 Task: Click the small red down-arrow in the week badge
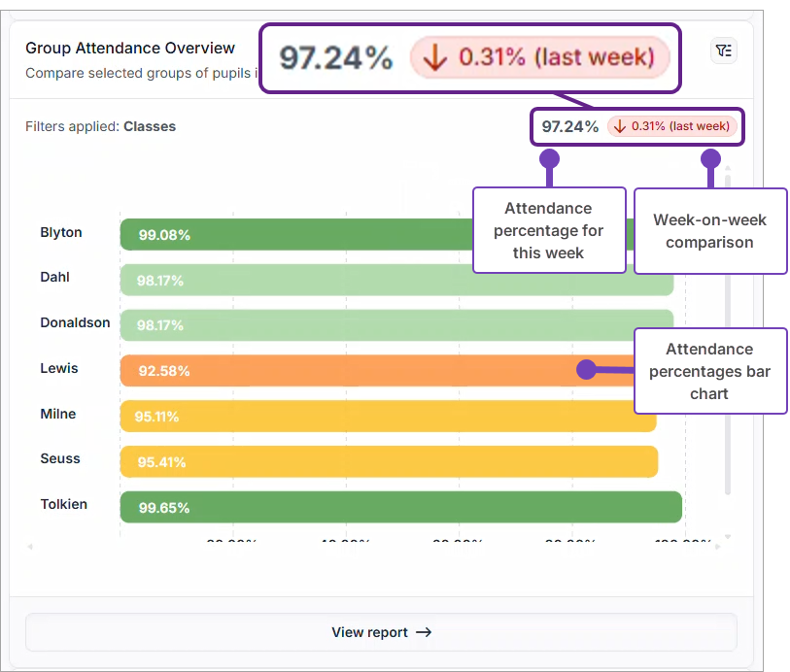pos(619,126)
